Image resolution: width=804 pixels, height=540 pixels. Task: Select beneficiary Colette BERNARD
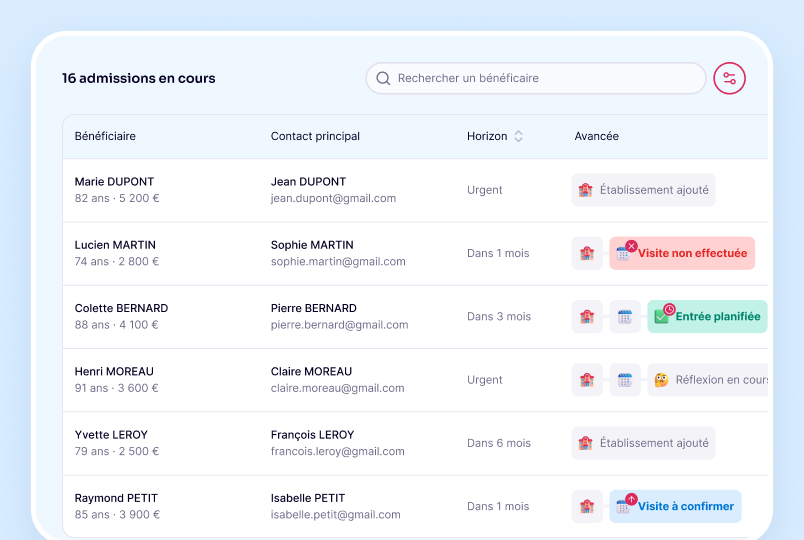point(122,308)
